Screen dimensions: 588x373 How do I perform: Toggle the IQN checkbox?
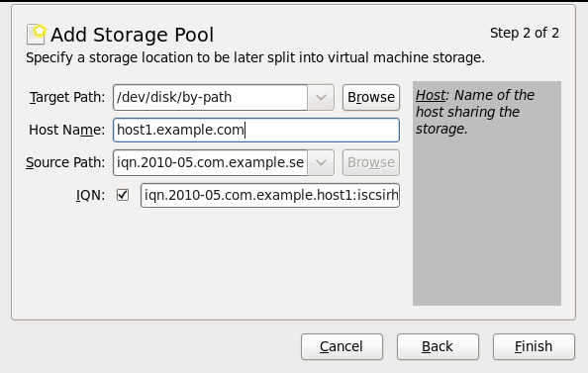pyautogui.click(x=123, y=195)
